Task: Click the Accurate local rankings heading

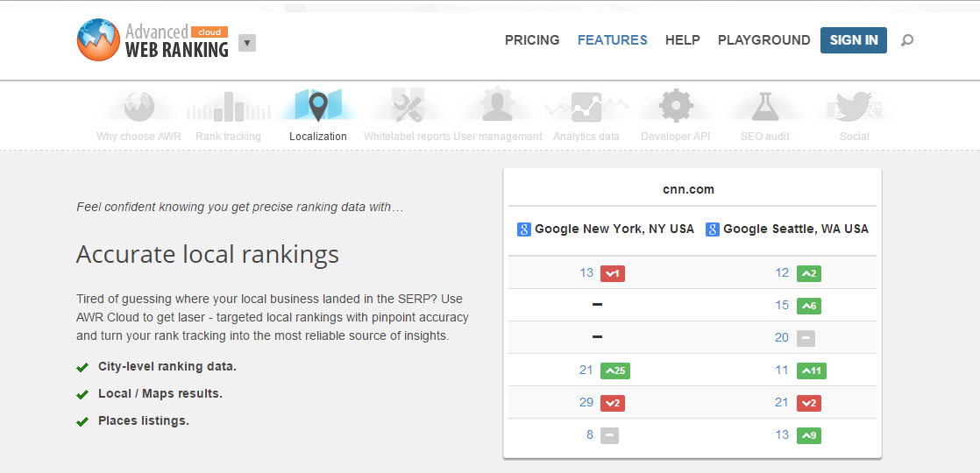Action: [208, 254]
